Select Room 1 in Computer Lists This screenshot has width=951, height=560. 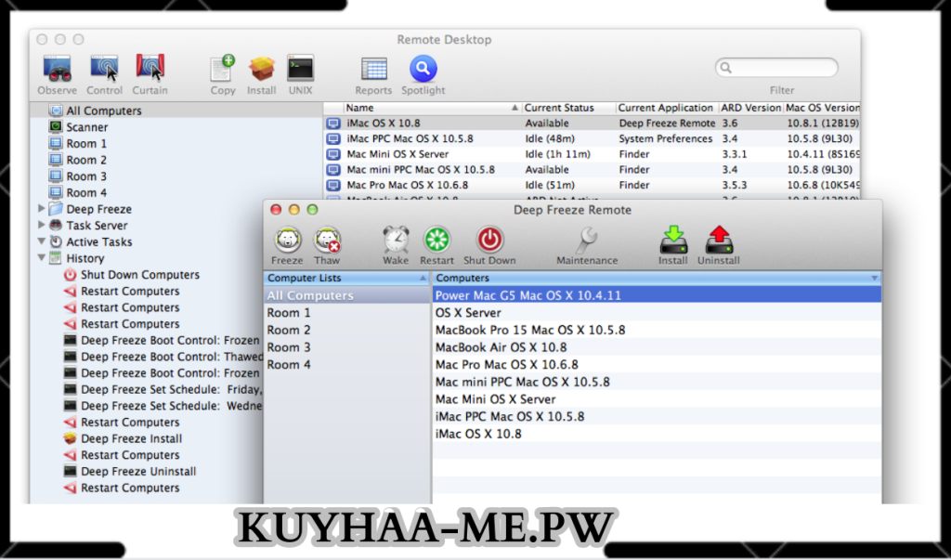tap(347, 312)
